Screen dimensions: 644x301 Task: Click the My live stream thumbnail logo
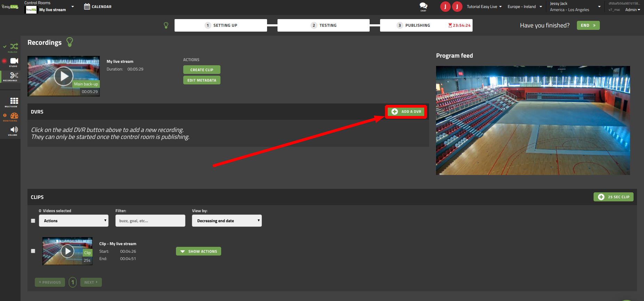click(31, 10)
